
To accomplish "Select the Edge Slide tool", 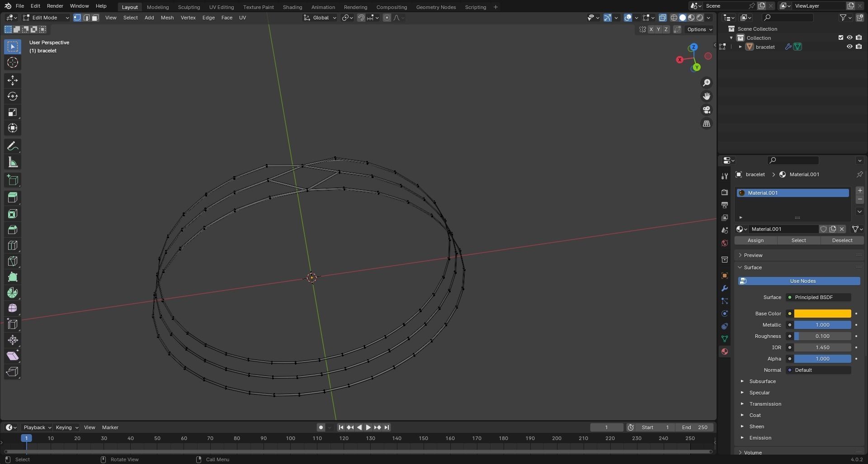I will pos(12,324).
